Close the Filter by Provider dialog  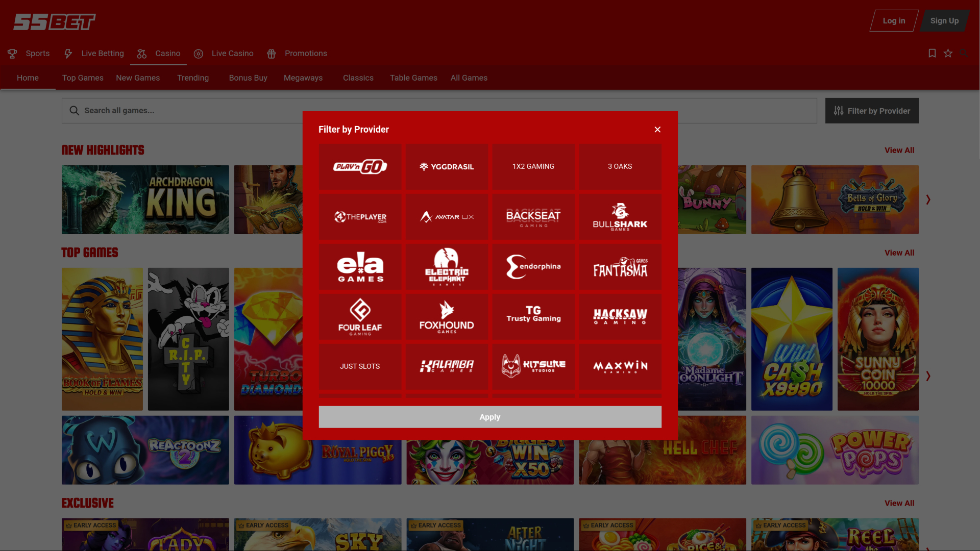point(657,130)
